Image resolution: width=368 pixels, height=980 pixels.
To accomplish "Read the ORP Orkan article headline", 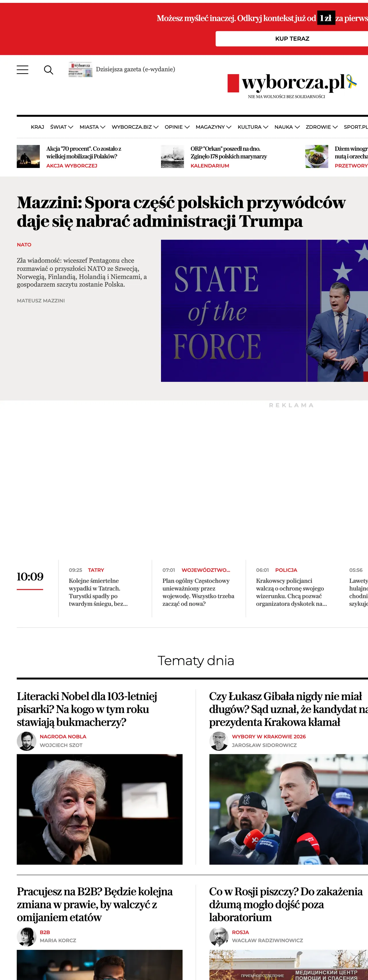I will tap(229, 152).
